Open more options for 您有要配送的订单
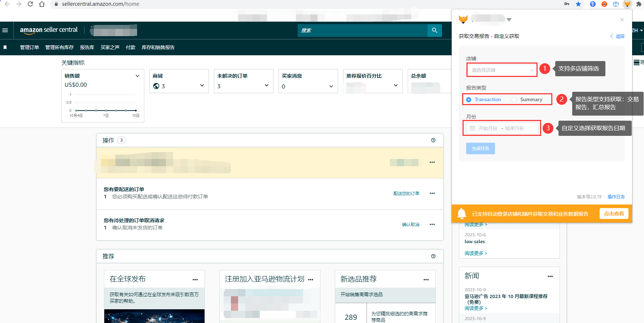 432,193
